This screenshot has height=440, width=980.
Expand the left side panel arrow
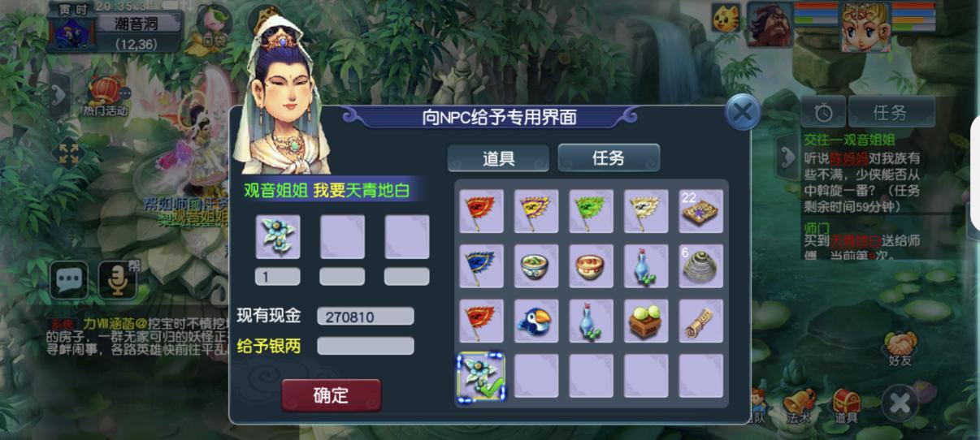59,95
